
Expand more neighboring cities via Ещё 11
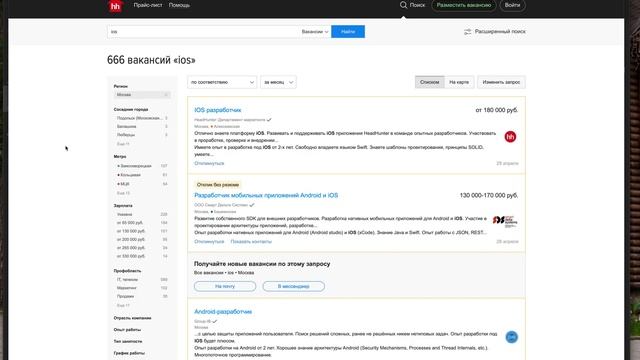click(x=123, y=144)
